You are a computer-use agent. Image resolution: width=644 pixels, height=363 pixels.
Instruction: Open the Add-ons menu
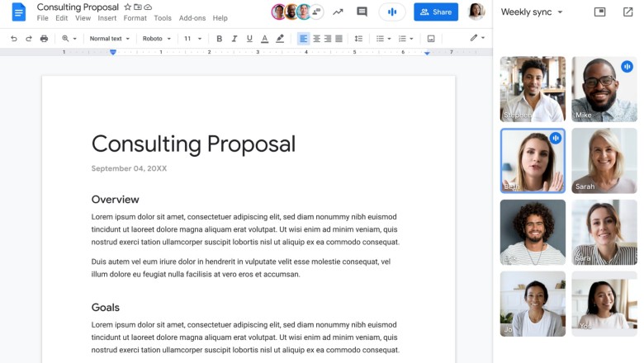coord(192,18)
